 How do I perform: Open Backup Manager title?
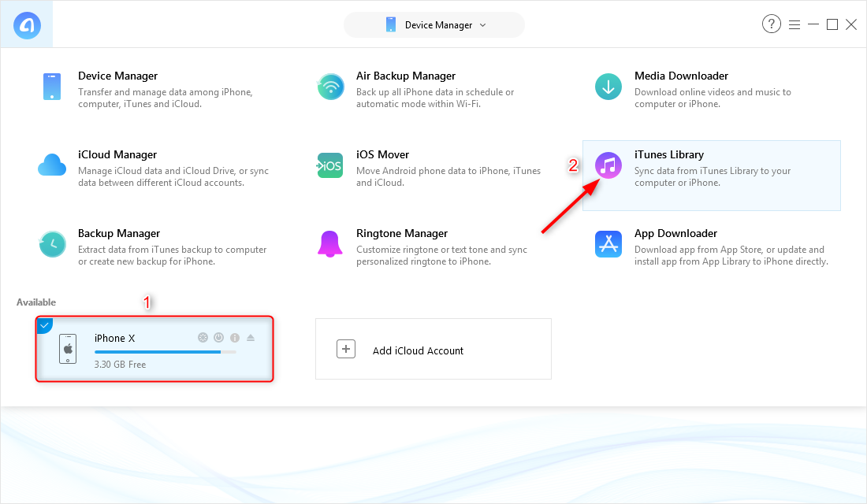119,233
